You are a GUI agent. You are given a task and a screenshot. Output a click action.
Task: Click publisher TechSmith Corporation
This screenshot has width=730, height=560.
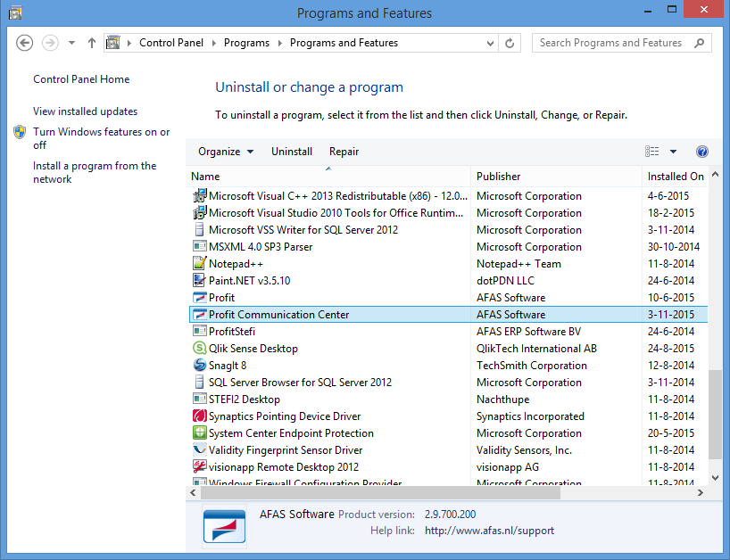pos(532,365)
